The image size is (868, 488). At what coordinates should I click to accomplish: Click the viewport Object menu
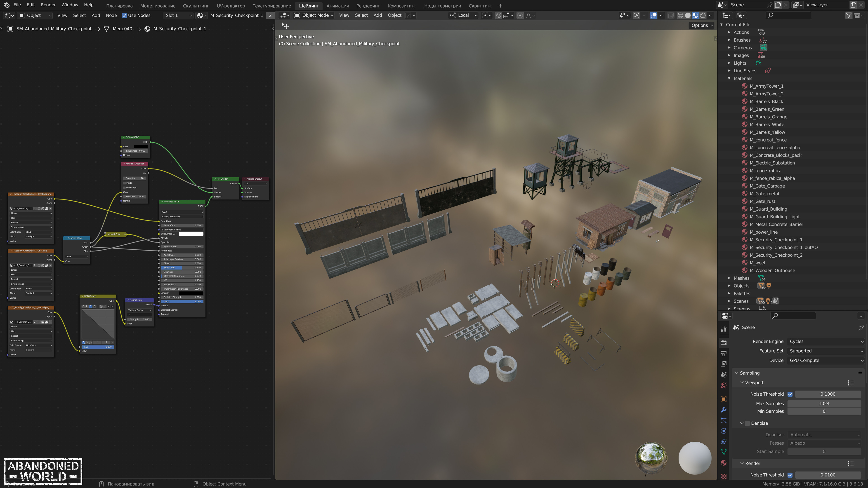point(394,16)
